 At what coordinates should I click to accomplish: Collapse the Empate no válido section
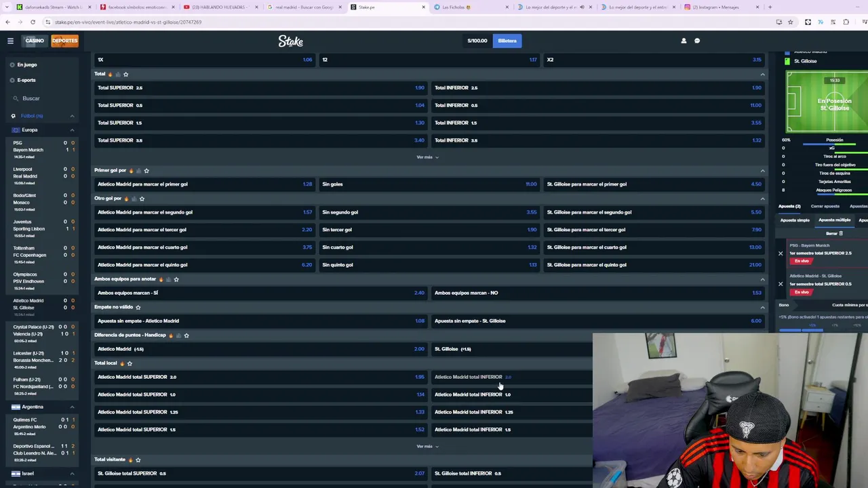tap(762, 307)
